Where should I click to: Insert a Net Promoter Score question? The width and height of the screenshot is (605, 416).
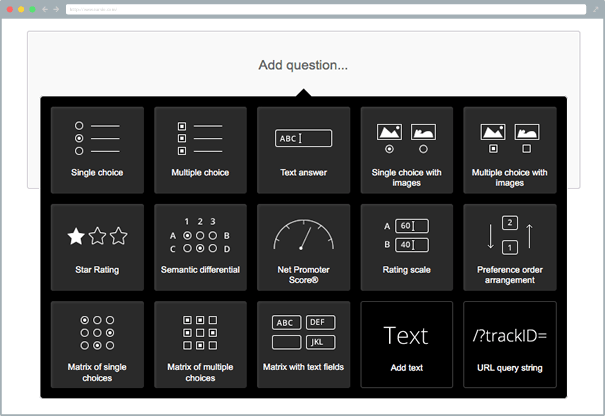[x=303, y=247]
